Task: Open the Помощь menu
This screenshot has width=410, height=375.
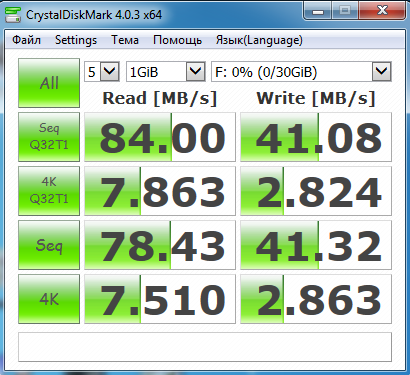Action: pyautogui.click(x=177, y=40)
